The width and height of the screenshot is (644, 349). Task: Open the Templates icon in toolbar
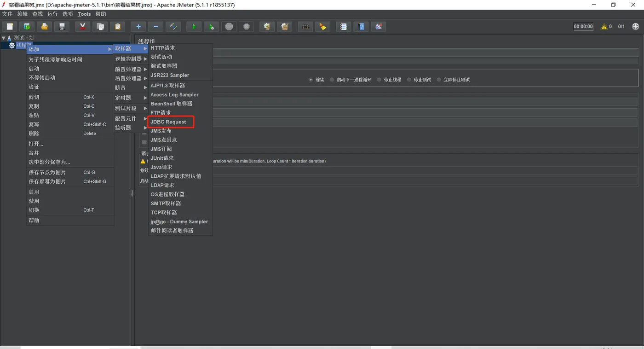(27, 27)
